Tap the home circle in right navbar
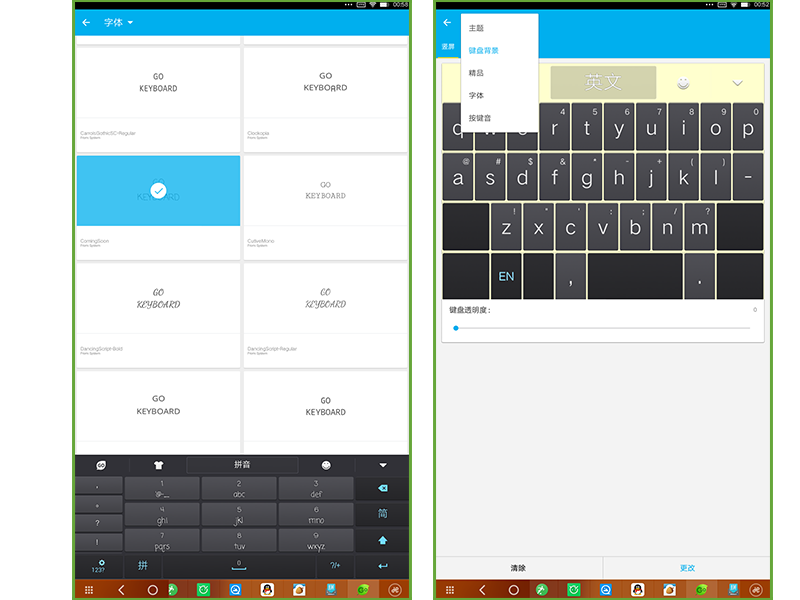 coord(513,590)
